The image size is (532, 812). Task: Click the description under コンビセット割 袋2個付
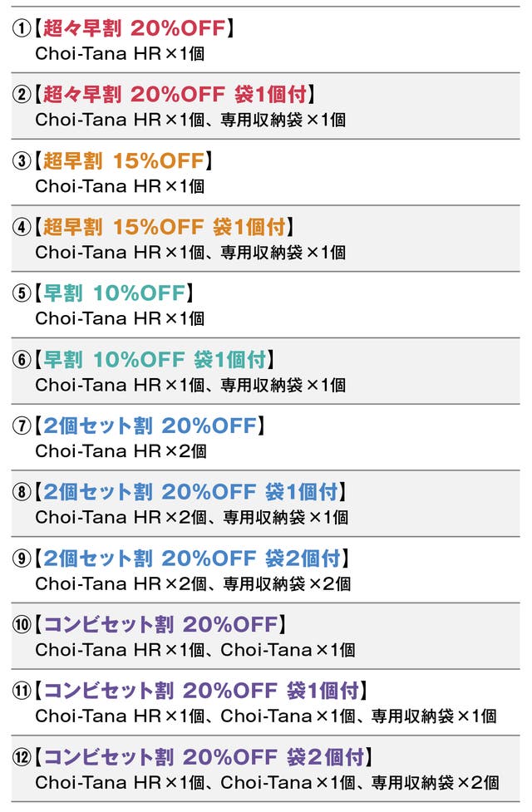[266, 783]
